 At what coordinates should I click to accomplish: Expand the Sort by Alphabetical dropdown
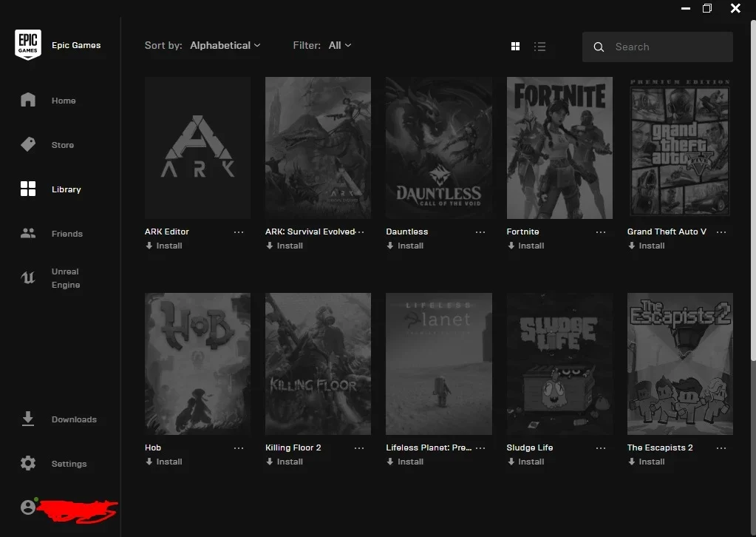coord(225,45)
